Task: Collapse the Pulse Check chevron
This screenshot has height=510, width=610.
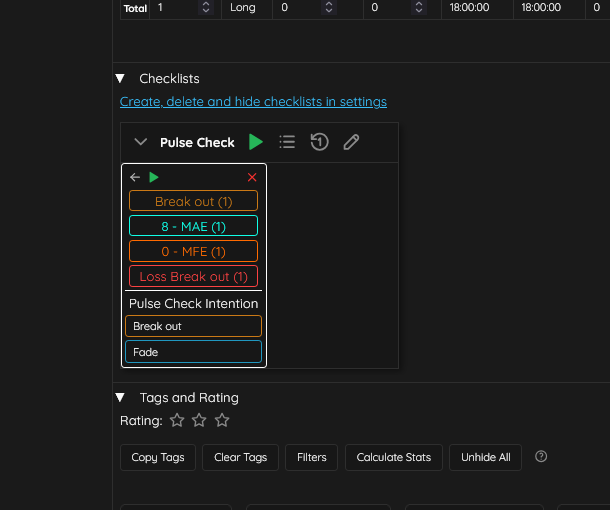Action: pos(141,142)
